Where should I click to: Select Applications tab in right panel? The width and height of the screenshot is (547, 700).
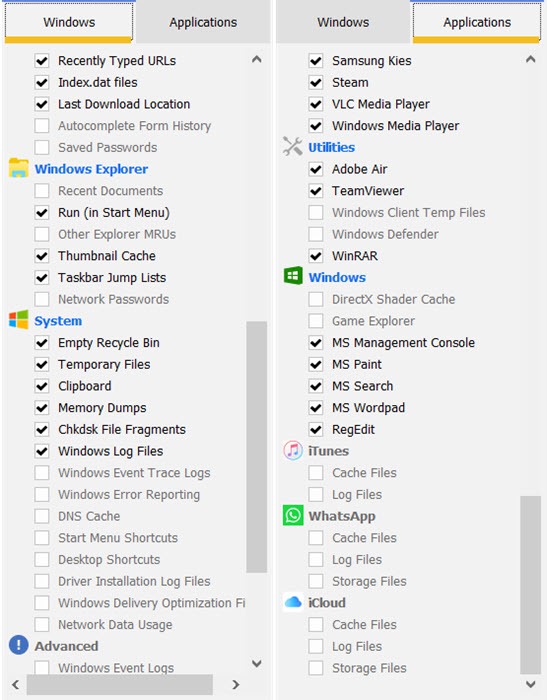click(x=477, y=22)
